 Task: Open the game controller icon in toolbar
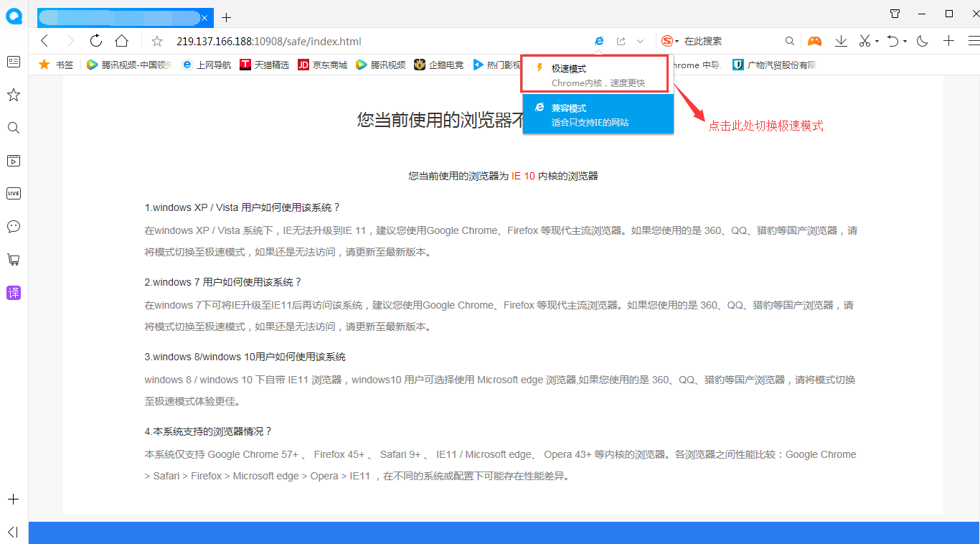pyautogui.click(x=814, y=41)
